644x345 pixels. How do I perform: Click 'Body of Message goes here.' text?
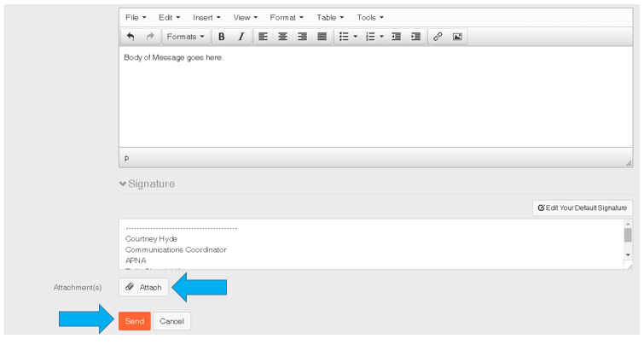point(174,57)
